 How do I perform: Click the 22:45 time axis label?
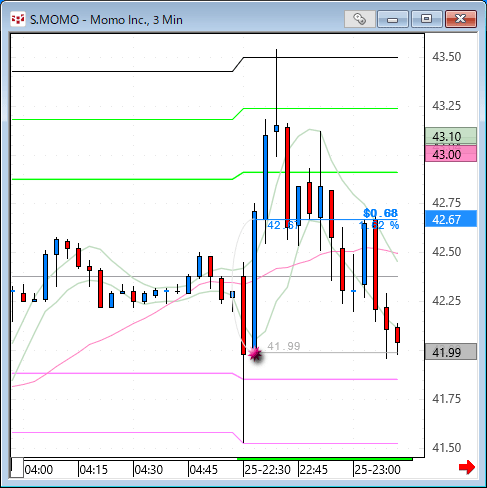coord(314,470)
